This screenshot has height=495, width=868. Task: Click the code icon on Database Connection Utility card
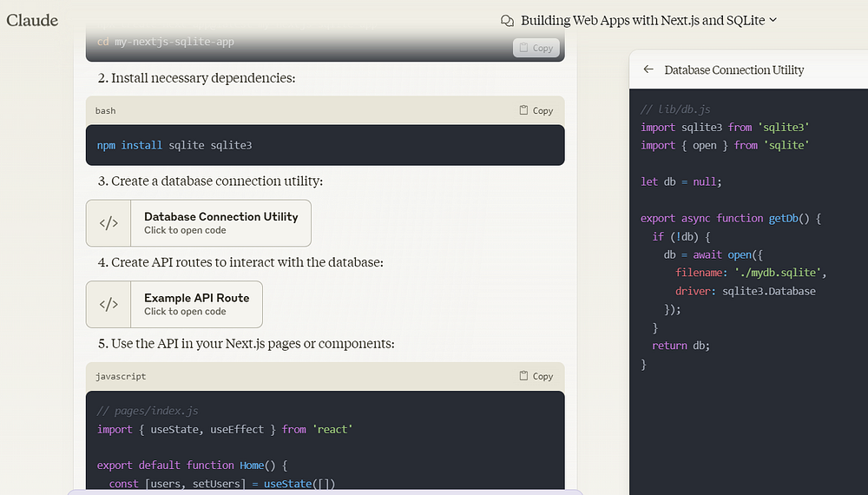pos(108,223)
